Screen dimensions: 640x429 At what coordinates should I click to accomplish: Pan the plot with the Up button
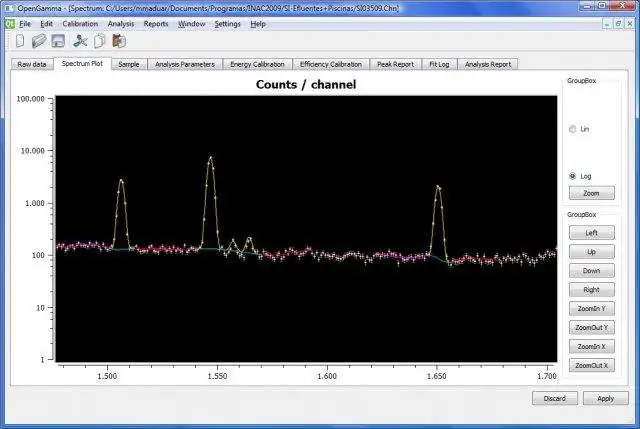point(591,251)
